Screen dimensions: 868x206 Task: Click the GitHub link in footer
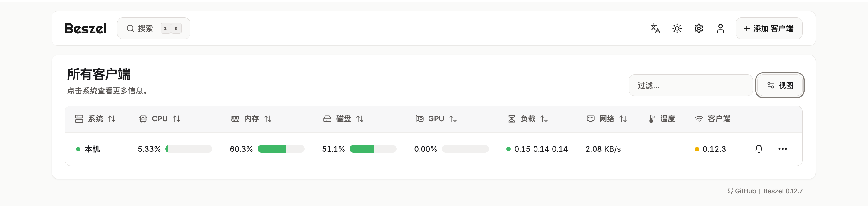click(x=742, y=191)
